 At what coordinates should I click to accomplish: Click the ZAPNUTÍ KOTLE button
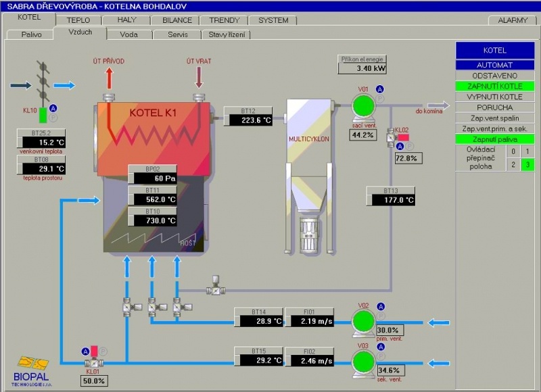click(495, 87)
